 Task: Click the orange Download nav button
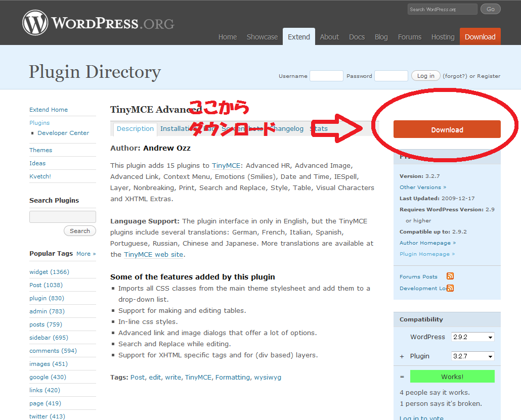(480, 36)
